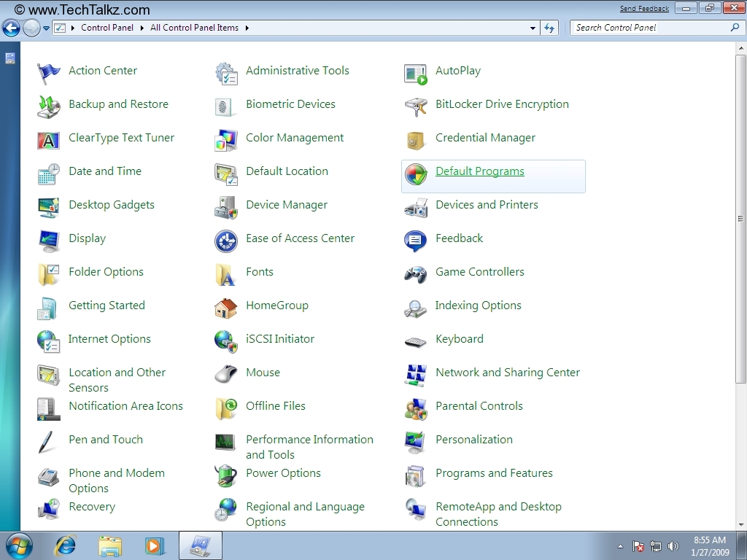Click the Send Feedback link in title bar

pos(644,9)
